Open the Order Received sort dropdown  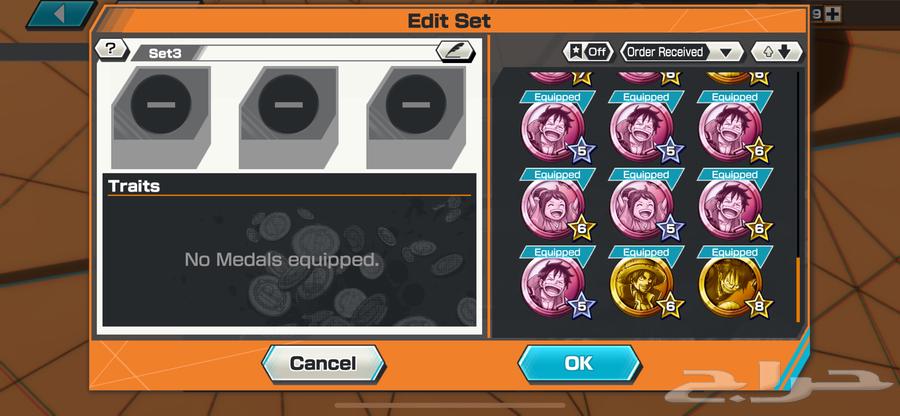pos(681,52)
